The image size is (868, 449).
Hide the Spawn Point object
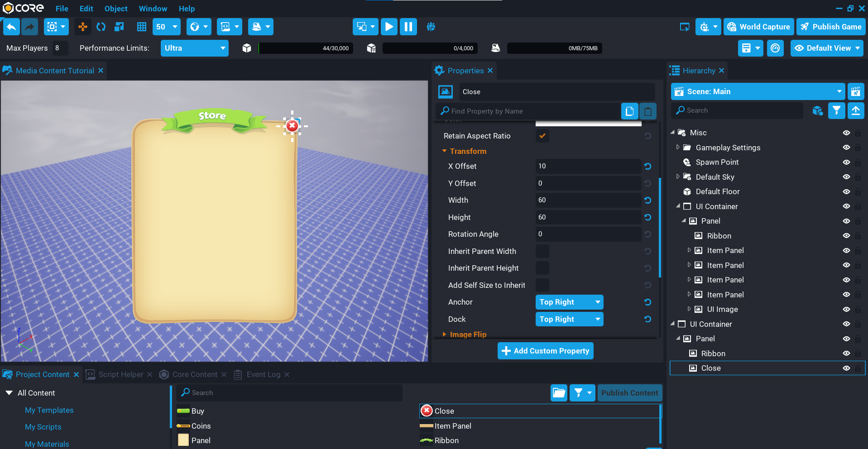(x=846, y=162)
